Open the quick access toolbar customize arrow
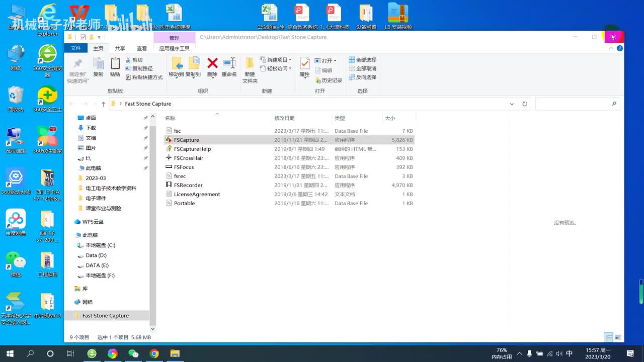Screen dimensions: 644x362 [x=99, y=37]
